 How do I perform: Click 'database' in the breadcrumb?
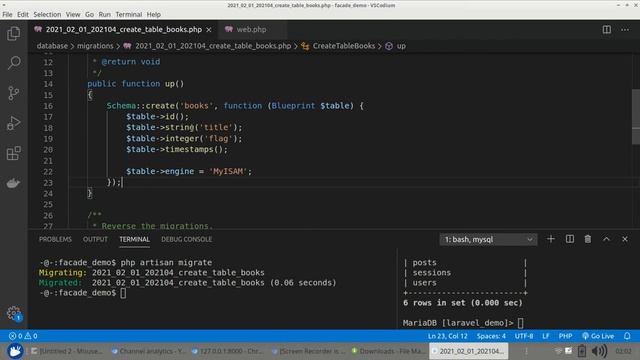click(52, 46)
